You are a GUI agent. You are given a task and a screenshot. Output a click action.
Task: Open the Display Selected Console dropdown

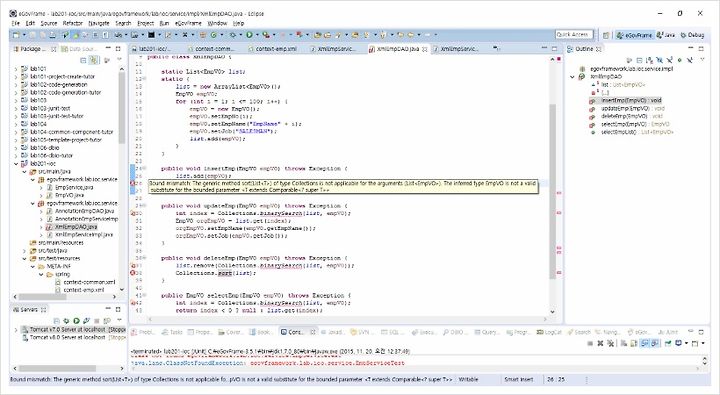pos(686,343)
